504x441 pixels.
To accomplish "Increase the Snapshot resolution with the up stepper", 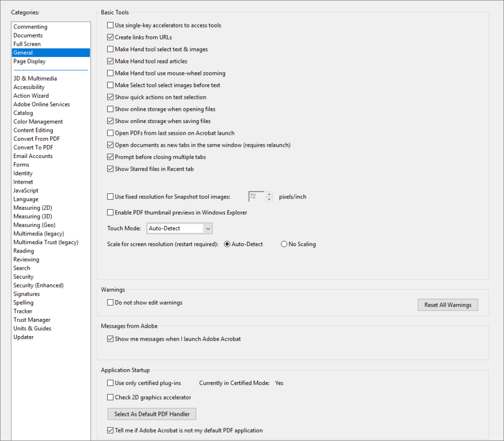I will (x=269, y=194).
